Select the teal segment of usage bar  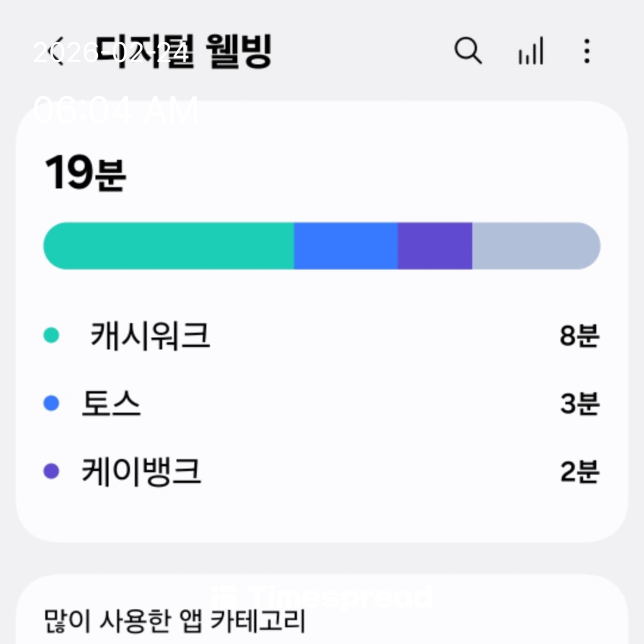pos(169,246)
